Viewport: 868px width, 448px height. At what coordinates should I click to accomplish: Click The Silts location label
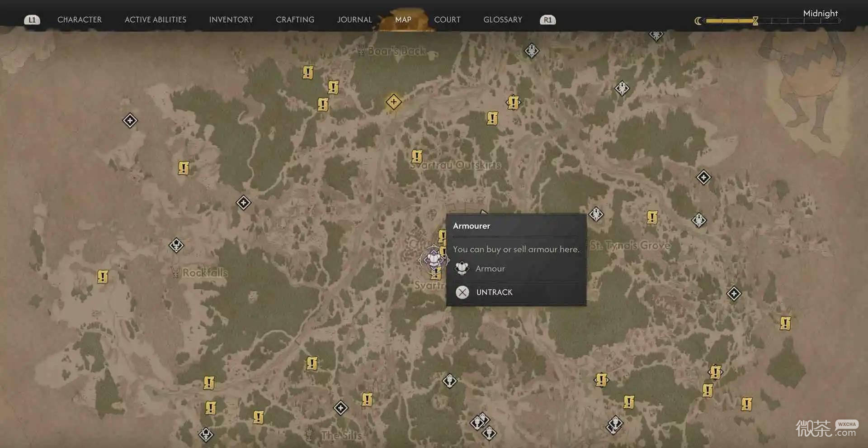coord(341,435)
